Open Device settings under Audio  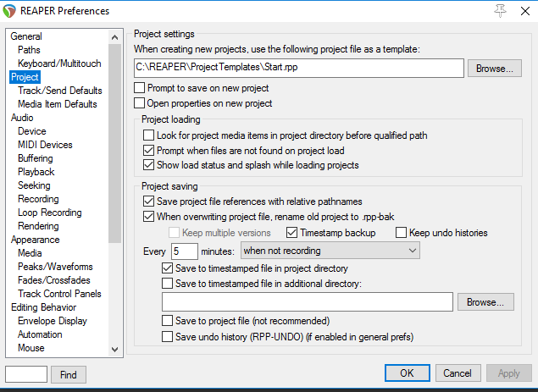click(32, 131)
